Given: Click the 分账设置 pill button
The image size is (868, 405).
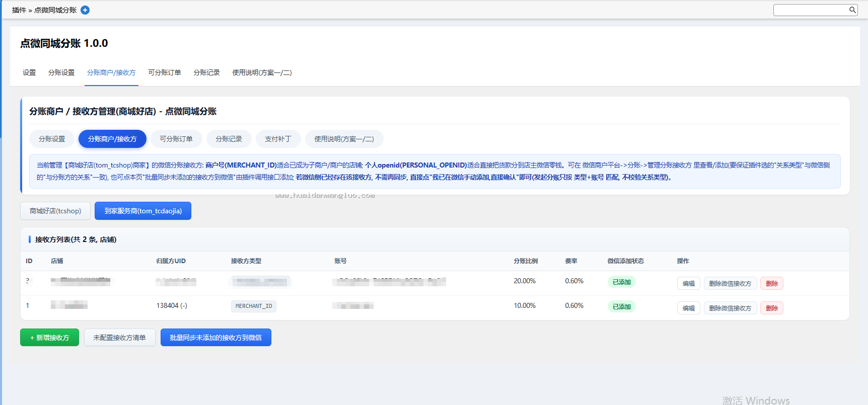Looking at the screenshot, I should point(52,139).
